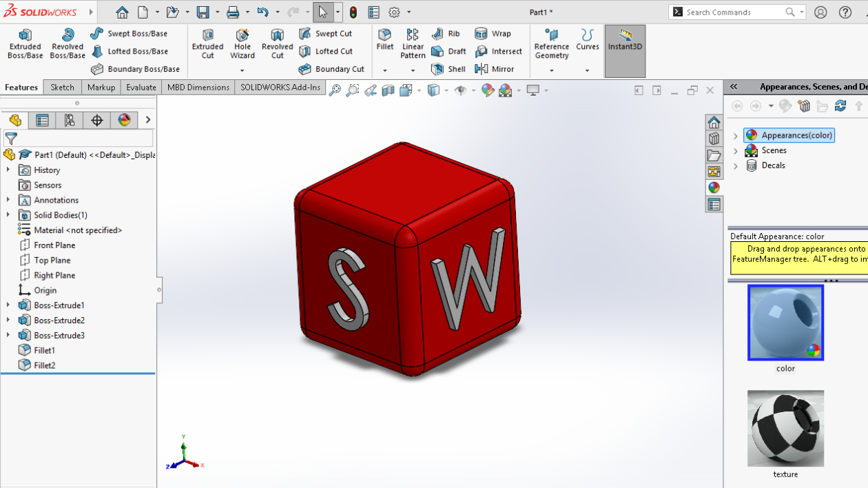
Task: Switch to the Sketch tab
Action: tap(63, 88)
